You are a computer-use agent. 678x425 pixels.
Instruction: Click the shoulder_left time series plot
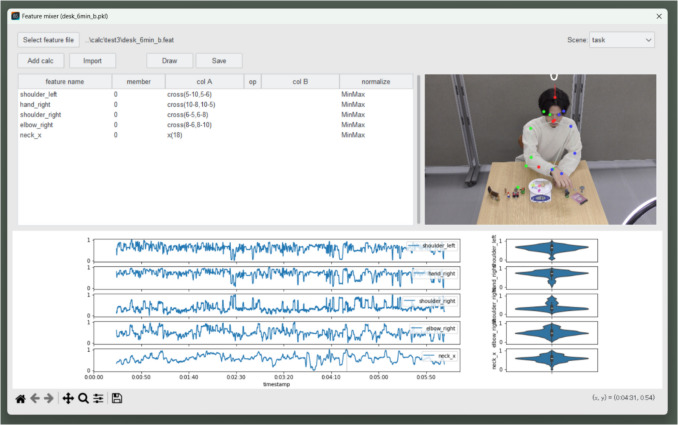click(x=277, y=250)
